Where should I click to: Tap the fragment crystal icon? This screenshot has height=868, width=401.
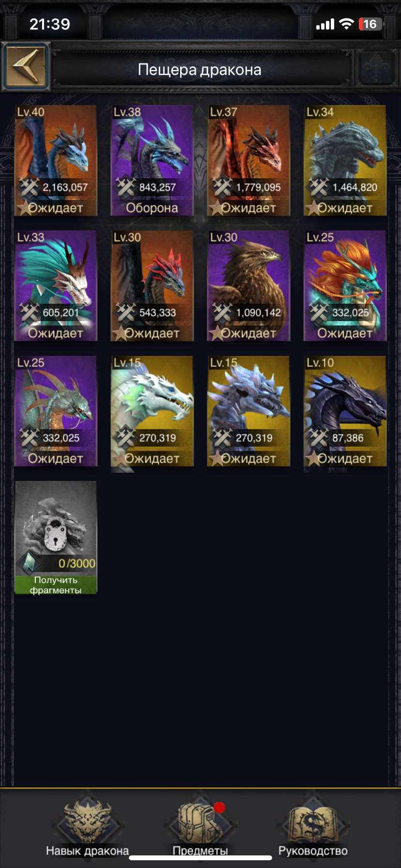[x=29, y=563]
